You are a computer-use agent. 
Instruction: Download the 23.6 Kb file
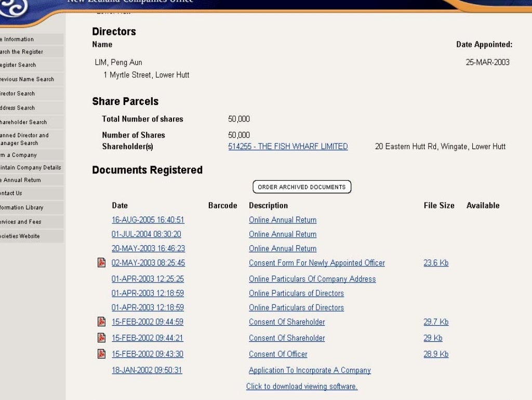click(436, 262)
